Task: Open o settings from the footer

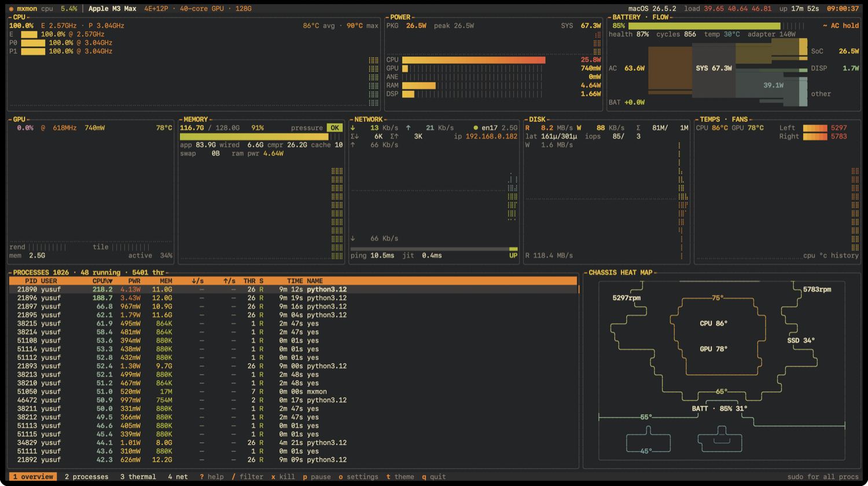Action: [x=358, y=477]
